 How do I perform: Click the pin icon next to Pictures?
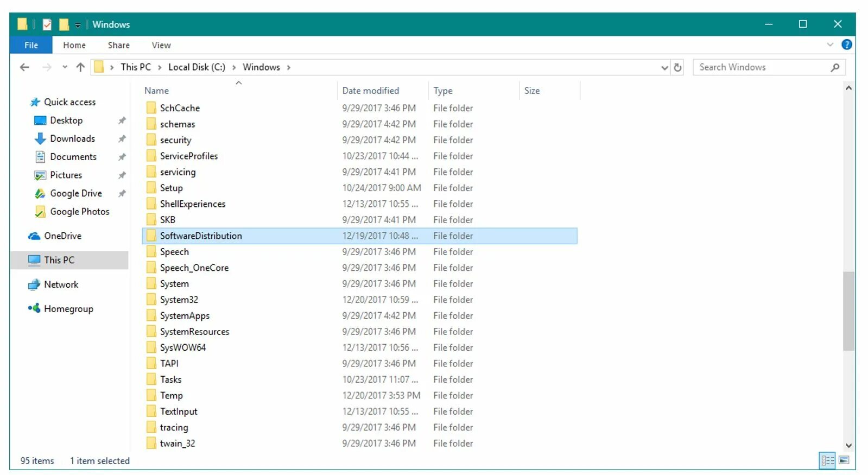[122, 175]
